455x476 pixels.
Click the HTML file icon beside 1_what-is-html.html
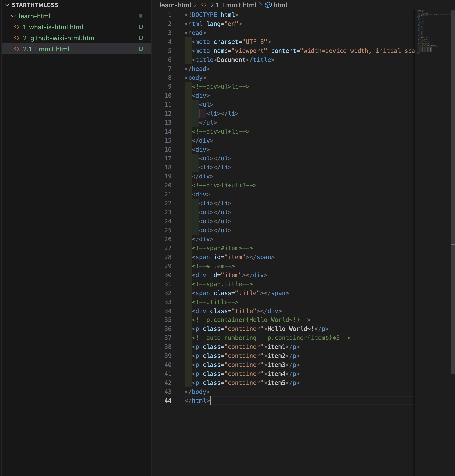click(x=17, y=27)
